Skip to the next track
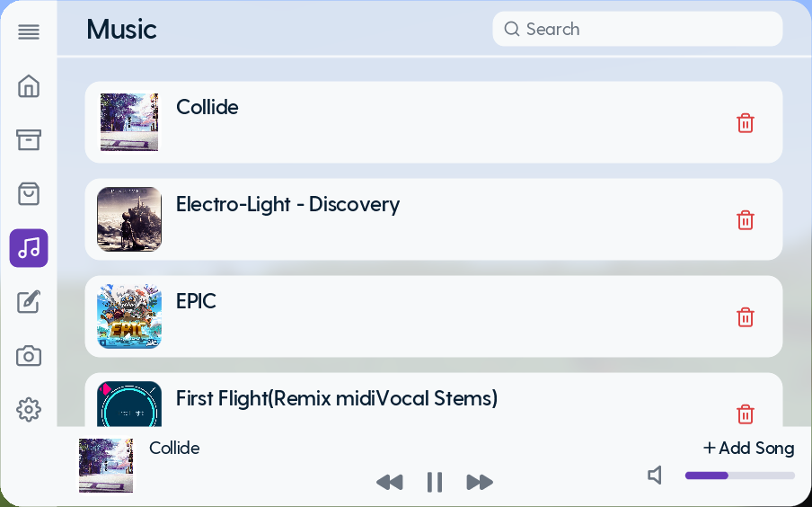 pos(480,483)
